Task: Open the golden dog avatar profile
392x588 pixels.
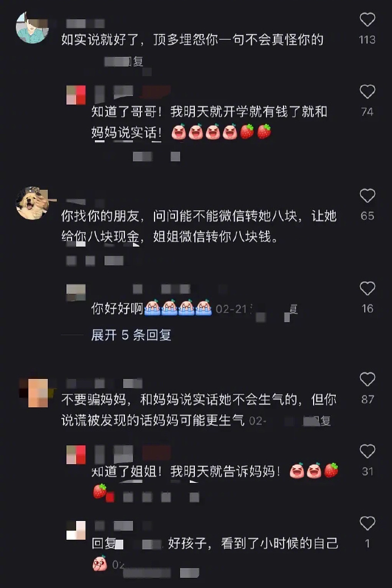Action: (32, 203)
